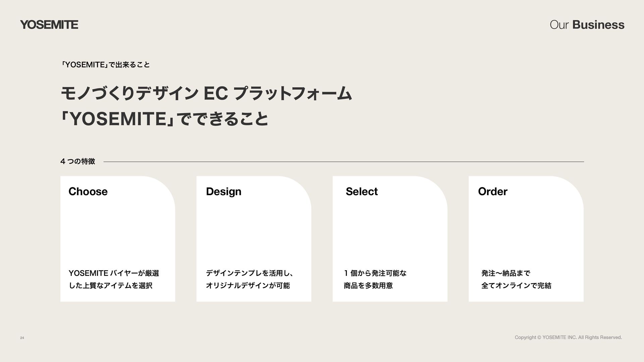Image resolution: width=644 pixels, height=362 pixels.
Task: Click the text "発注〜納品まで"
Action: 505,273
